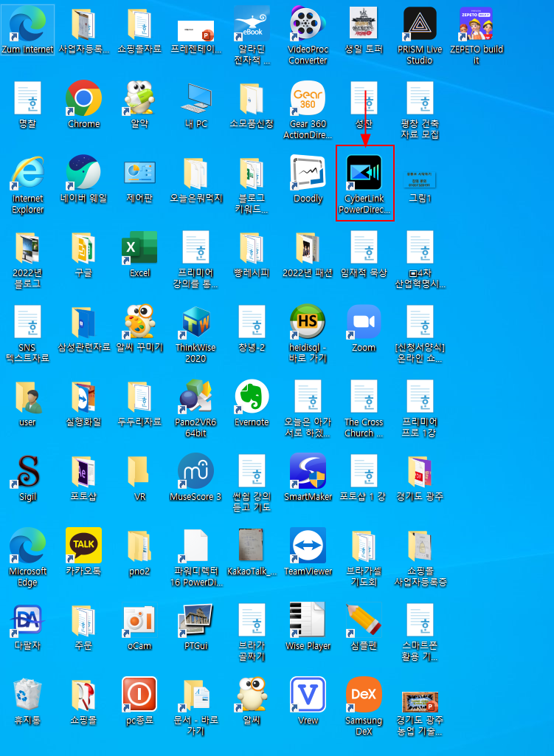The height and width of the screenshot is (756, 554).
Task: Select the 구글 folder icon
Action: pyautogui.click(x=83, y=248)
